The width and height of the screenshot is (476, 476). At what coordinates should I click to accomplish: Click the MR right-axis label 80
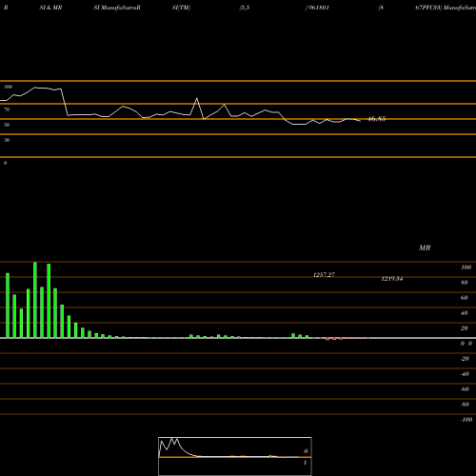tap(465, 283)
